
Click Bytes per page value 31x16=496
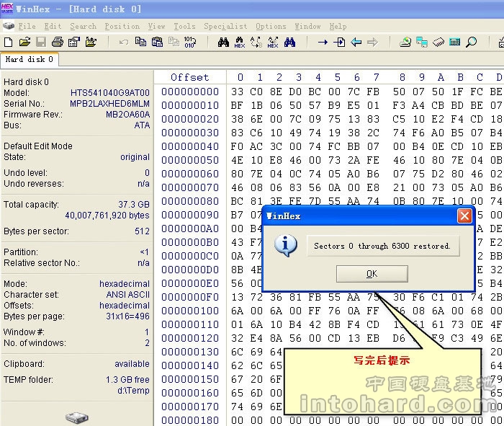pyautogui.click(x=127, y=316)
